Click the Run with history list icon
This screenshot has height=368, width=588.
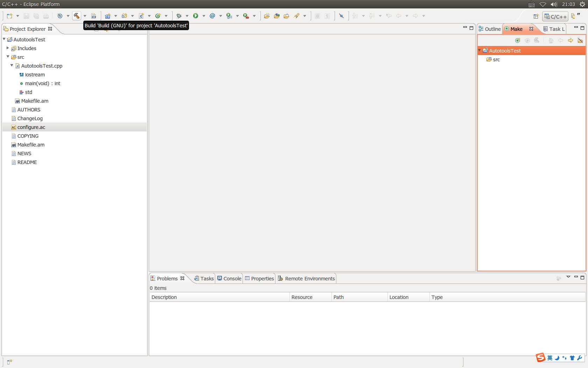pos(229,16)
